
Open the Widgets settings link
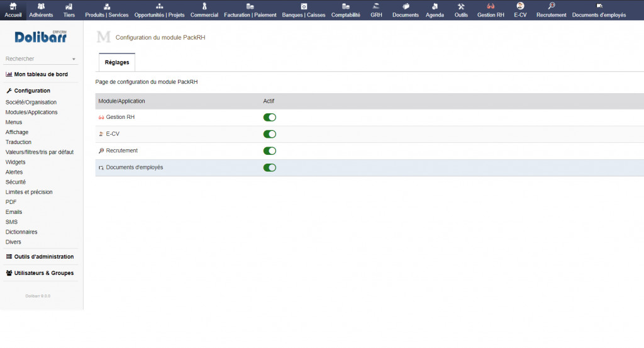pos(15,162)
